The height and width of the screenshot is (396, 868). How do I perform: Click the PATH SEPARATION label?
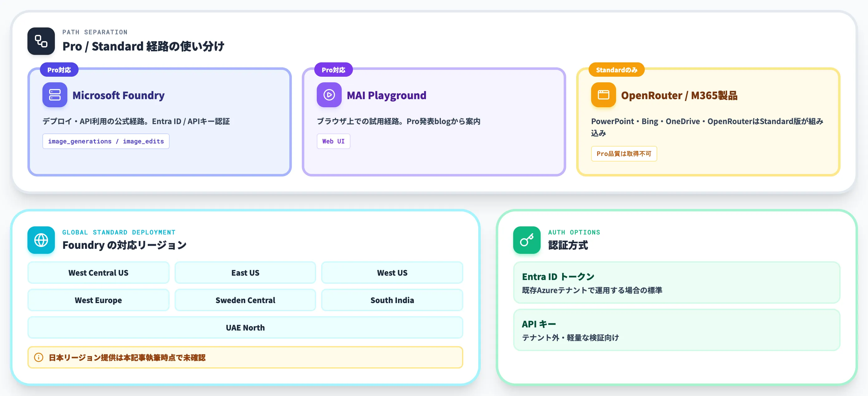(95, 32)
